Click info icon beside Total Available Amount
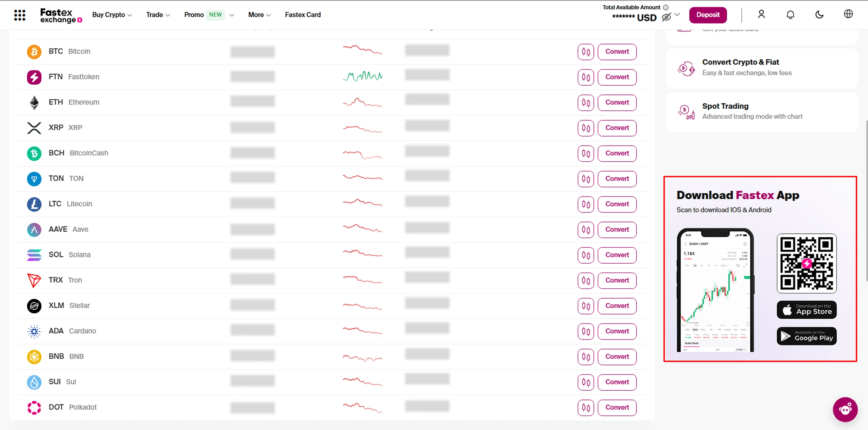Screen dimensions: 868x430 click(x=665, y=7)
